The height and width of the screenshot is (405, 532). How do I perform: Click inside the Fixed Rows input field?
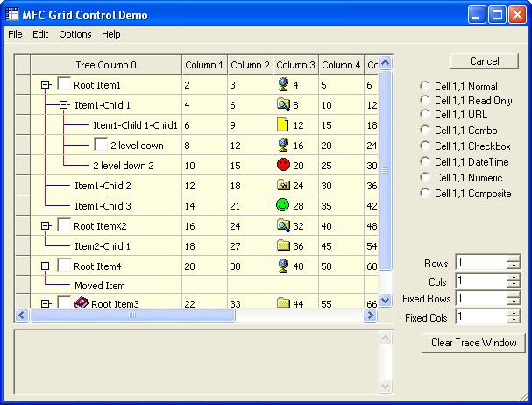(x=481, y=298)
